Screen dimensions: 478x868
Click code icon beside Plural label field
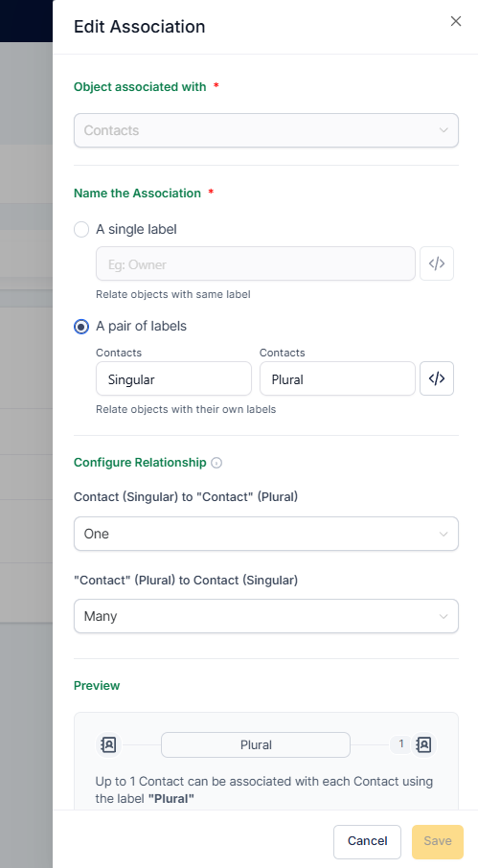pyautogui.click(x=437, y=378)
